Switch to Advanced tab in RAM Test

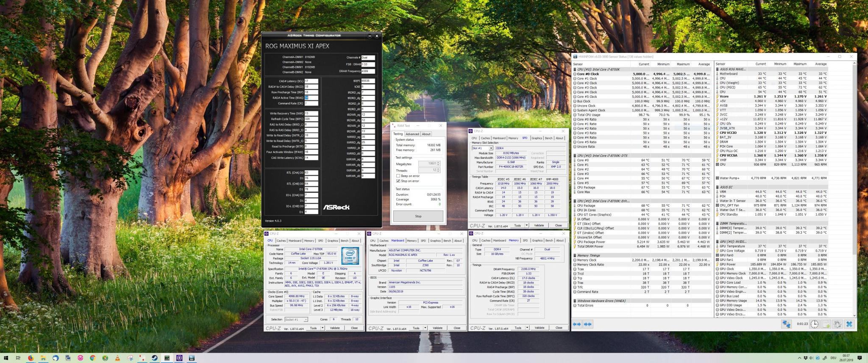coord(412,134)
